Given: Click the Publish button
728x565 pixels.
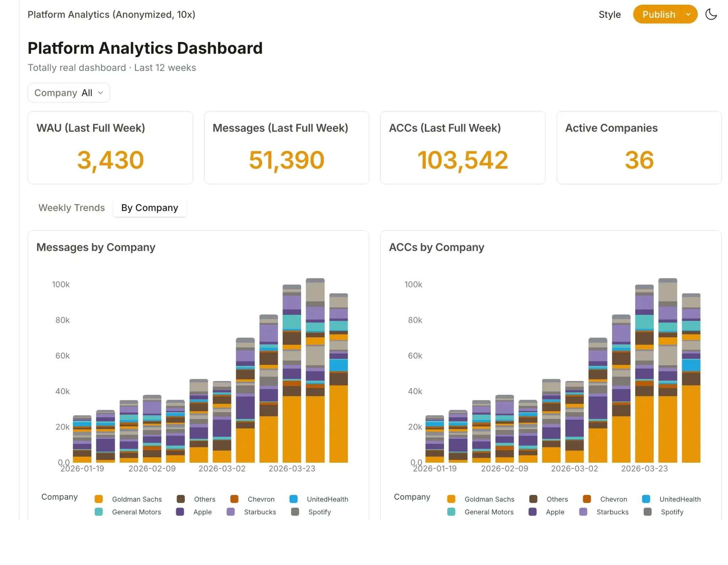Looking at the screenshot, I should coord(658,14).
